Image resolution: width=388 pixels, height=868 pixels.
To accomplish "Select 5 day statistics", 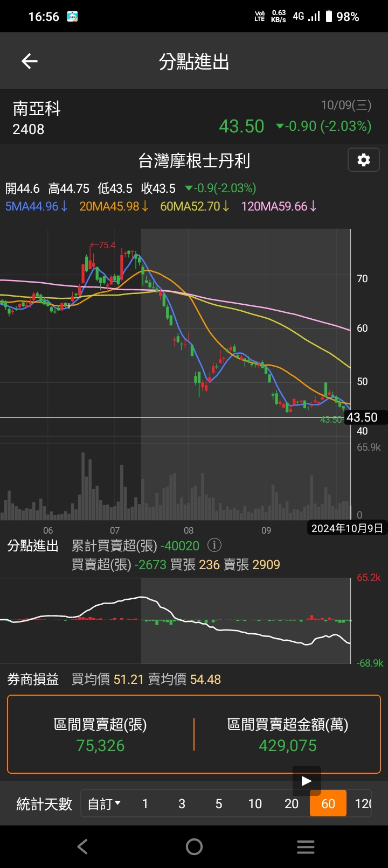I will pos(218,804).
